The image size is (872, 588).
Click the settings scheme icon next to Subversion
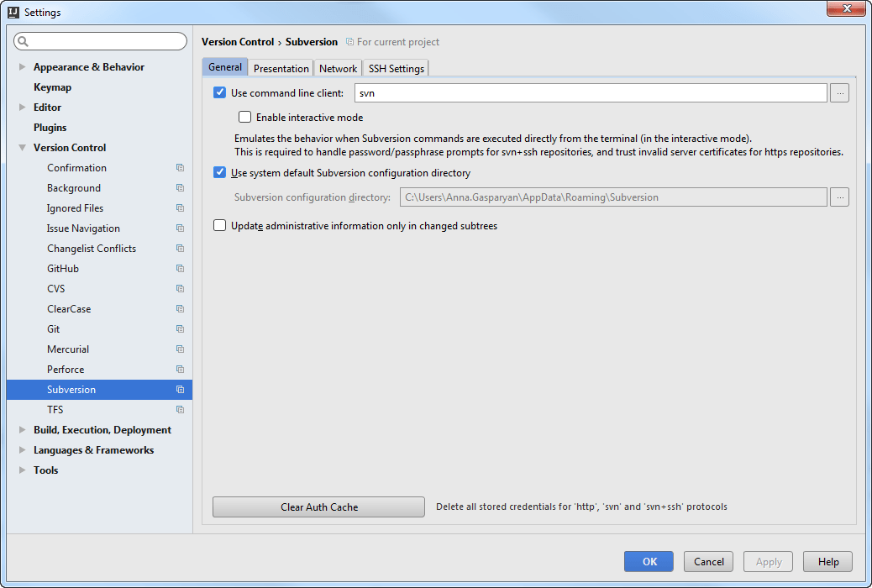coord(179,389)
